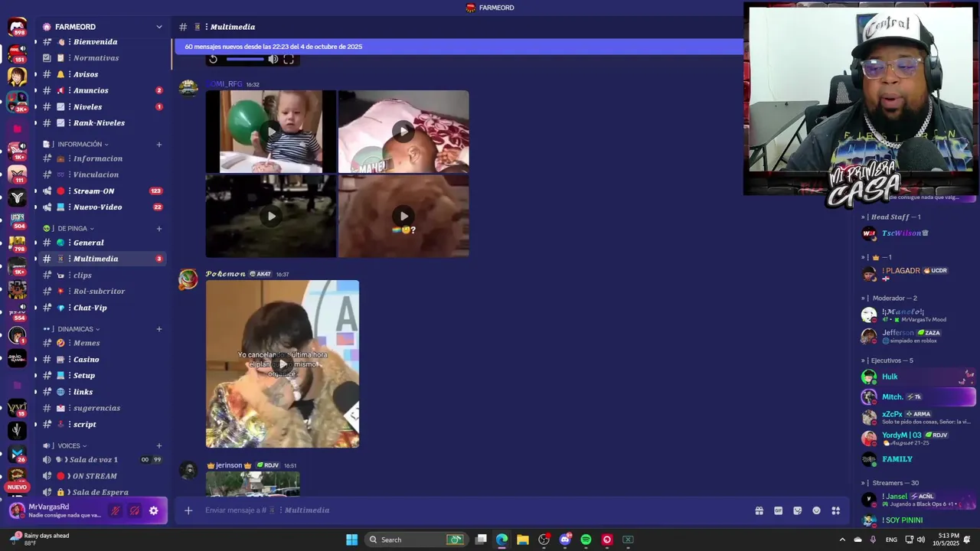
Task: Open Jefferson member entry
Action: [918, 336]
